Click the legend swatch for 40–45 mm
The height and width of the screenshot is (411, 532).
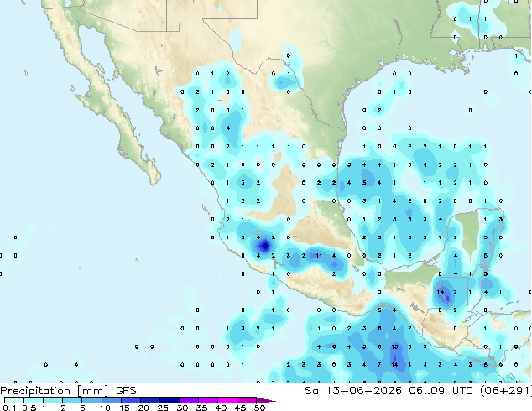pos(227,400)
